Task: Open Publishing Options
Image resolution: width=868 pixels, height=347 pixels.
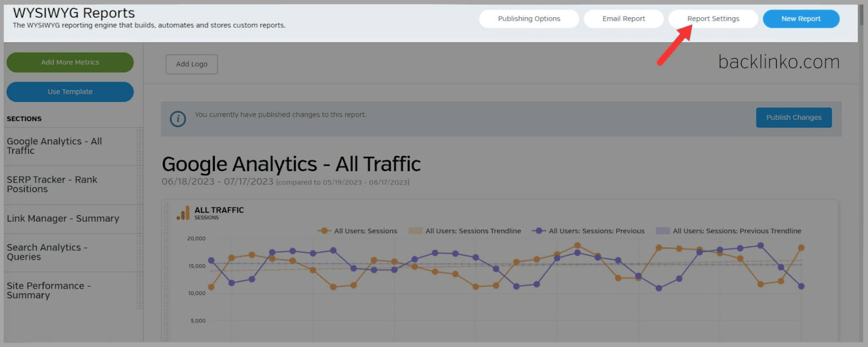Action: coord(529,19)
